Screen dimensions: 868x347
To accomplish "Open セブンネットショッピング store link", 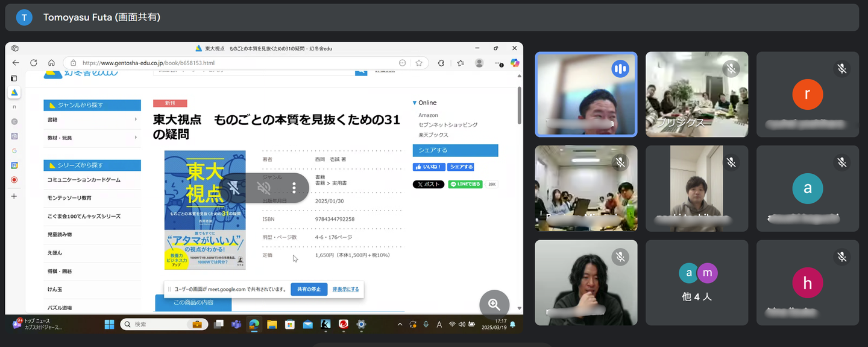I will [x=448, y=125].
